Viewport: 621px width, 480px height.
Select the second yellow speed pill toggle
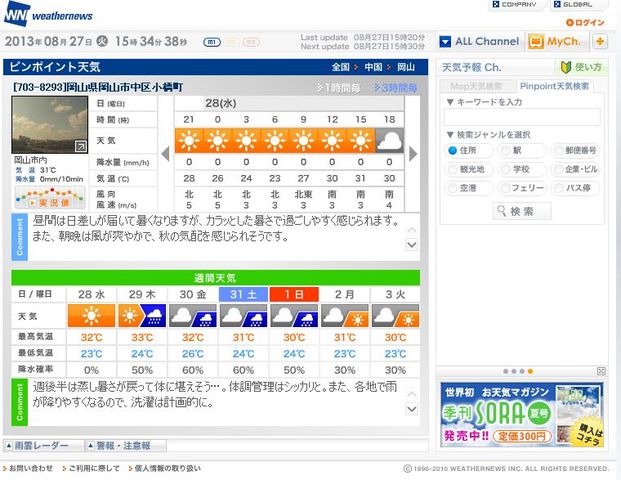[x=232, y=42]
